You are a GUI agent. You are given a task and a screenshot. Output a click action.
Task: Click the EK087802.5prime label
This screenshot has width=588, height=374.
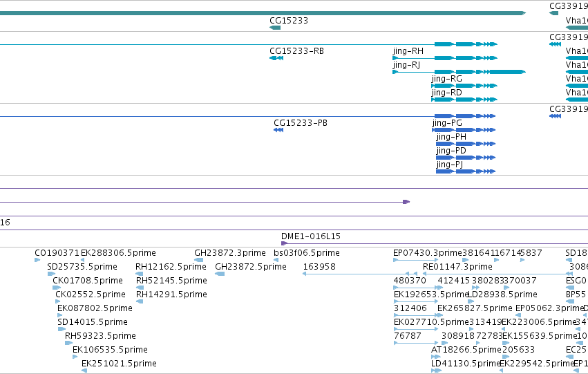coord(95,308)
